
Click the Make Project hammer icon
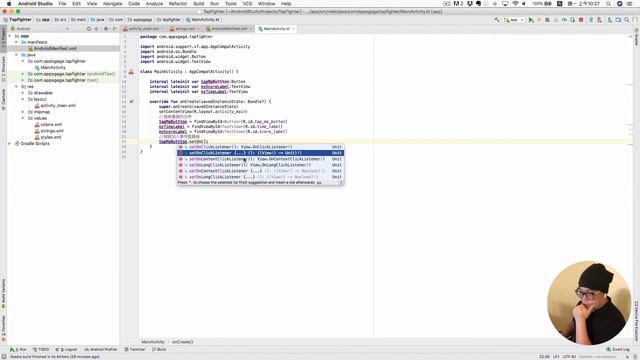pos(497,20)
